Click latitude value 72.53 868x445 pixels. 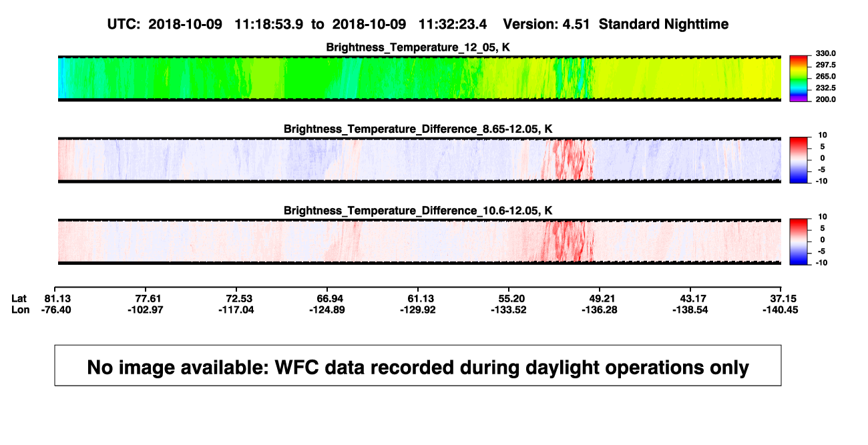coord(239,298)
